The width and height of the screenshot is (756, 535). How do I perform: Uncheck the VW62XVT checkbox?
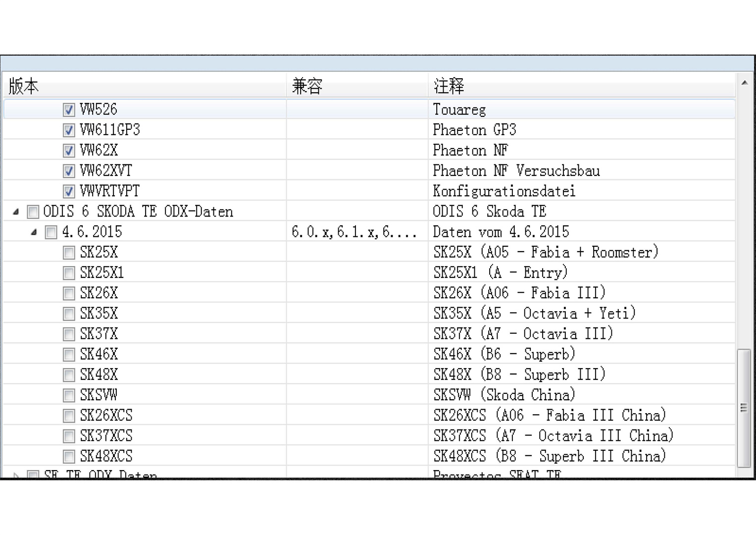pos(69,171)
